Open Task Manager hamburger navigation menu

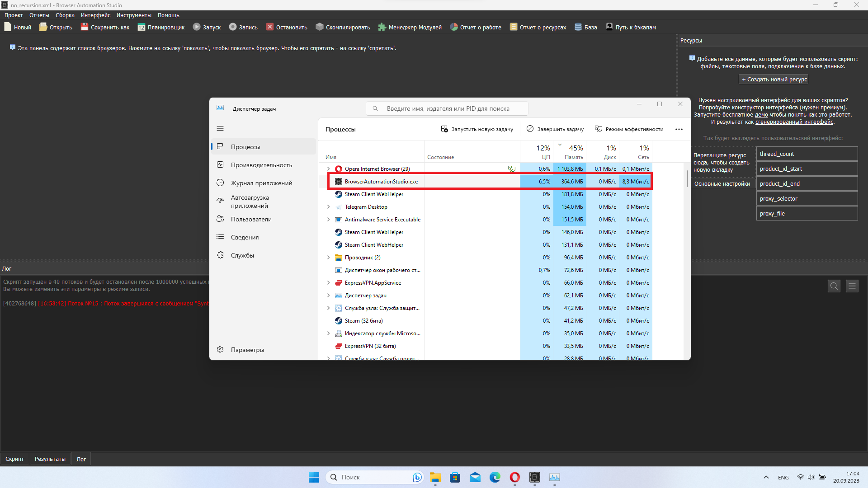pos(220,129)
